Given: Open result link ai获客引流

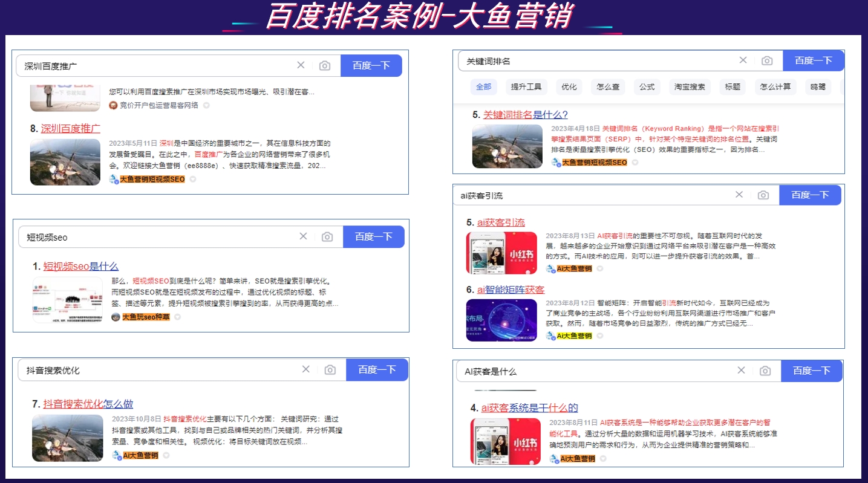Looking at the screenshot, I should (x=501, y=222).
